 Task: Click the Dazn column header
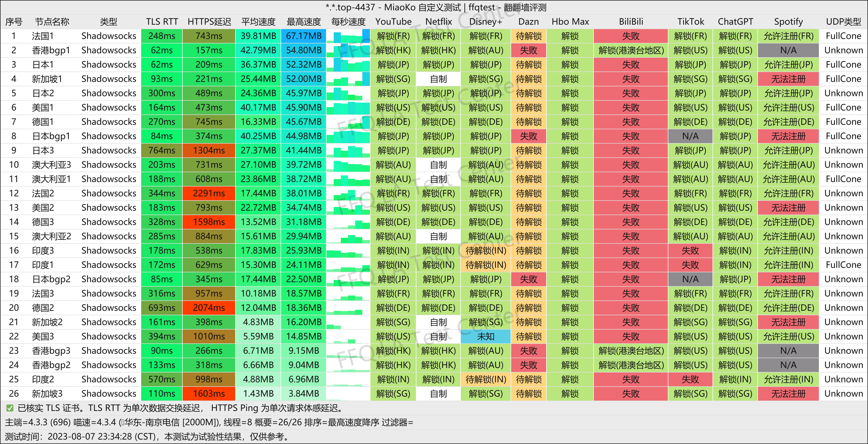coord(528,21)
